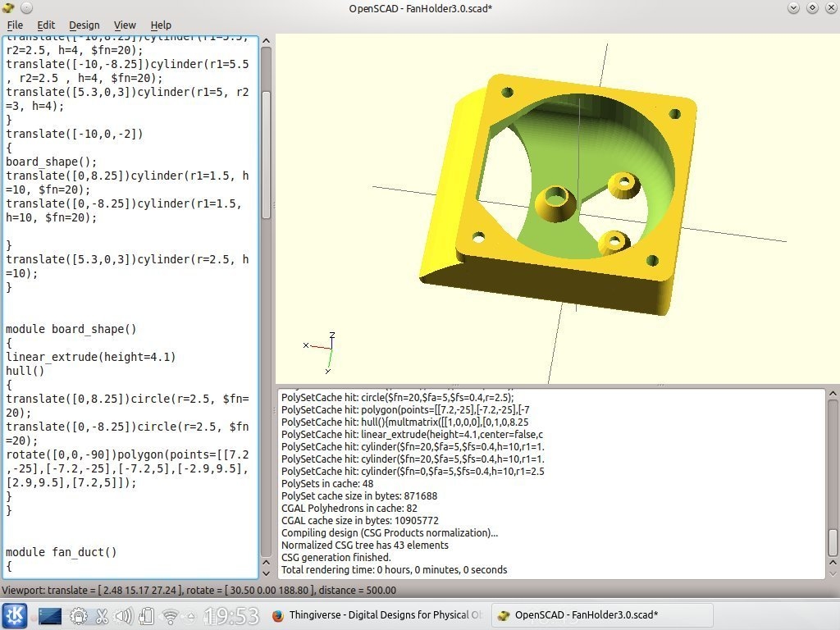840x630 pixels.
Task: Open the Design menu
Action: [84, 25]
